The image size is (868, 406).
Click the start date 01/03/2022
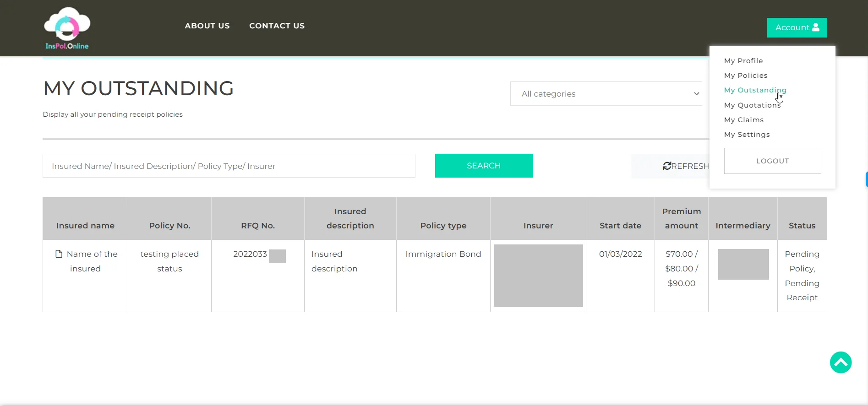point(620,254)
